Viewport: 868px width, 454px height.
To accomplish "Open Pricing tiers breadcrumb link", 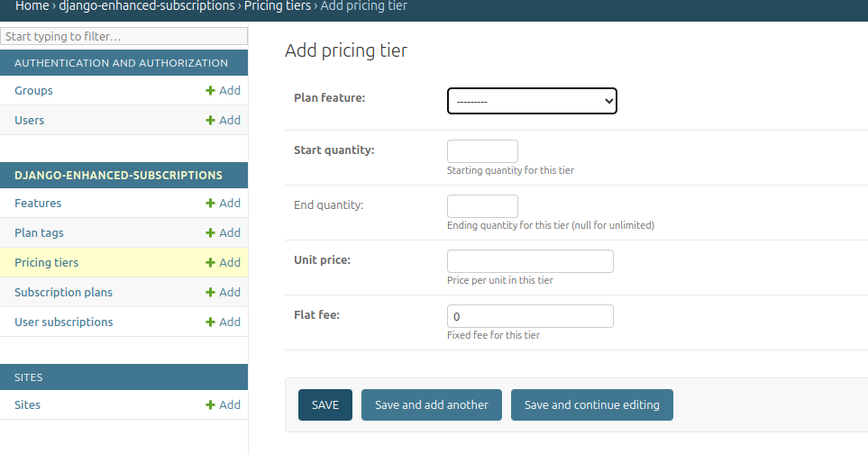I will tap(278, 6).
